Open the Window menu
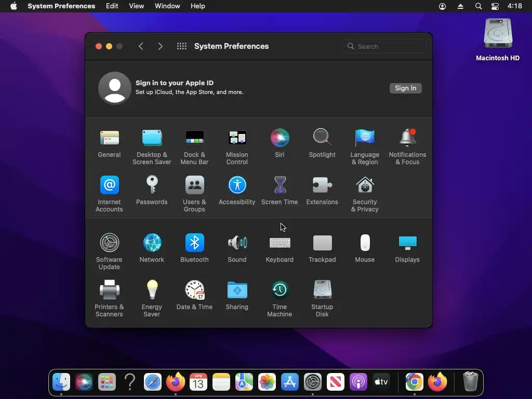This screenshot has height=399, width=532. coord(167,6)
